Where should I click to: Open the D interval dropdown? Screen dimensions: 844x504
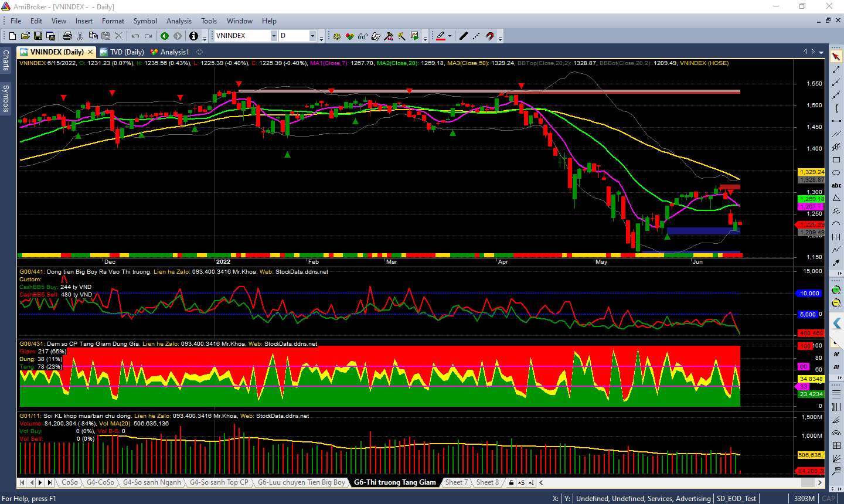pyautogui.click(x=312, y=36)
